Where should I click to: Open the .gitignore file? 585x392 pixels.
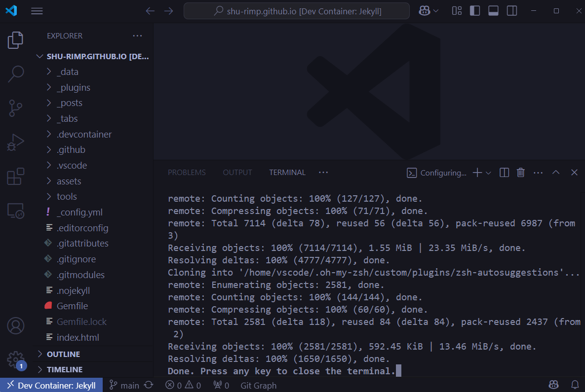(93, 259)
